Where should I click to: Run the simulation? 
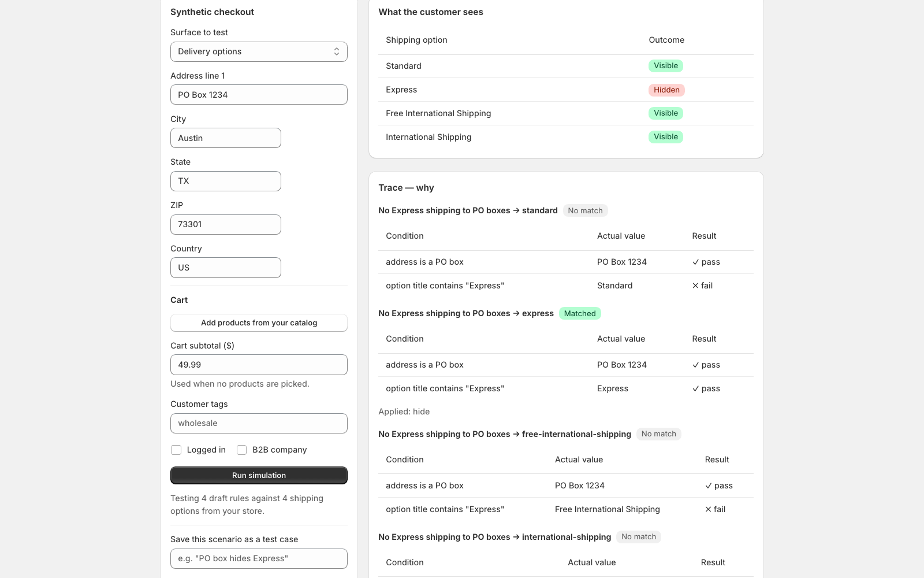[x=259, y=475]
